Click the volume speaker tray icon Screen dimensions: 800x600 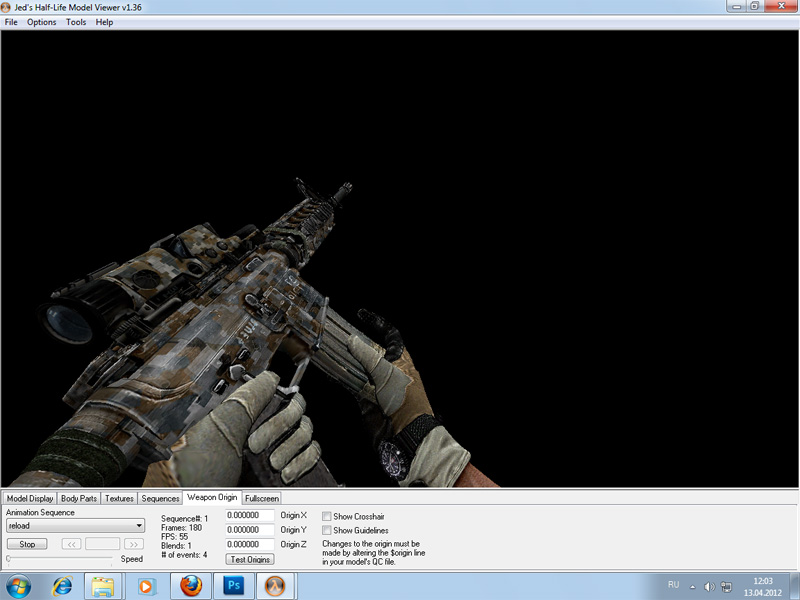[x=708, y=585]
